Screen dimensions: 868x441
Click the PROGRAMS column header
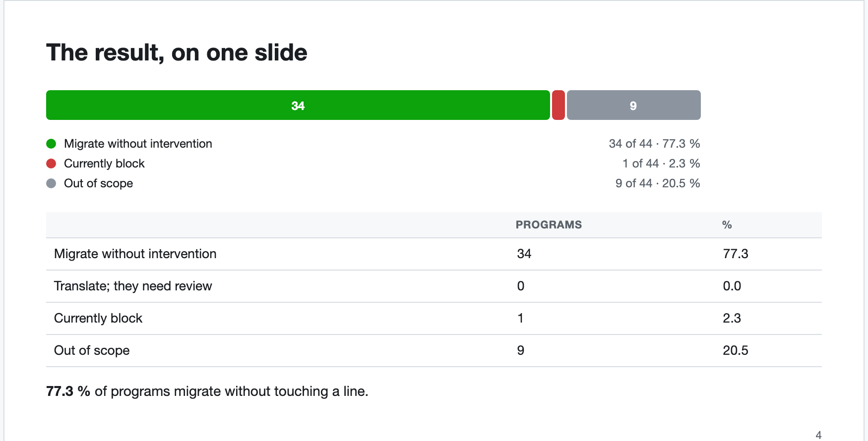549,225
